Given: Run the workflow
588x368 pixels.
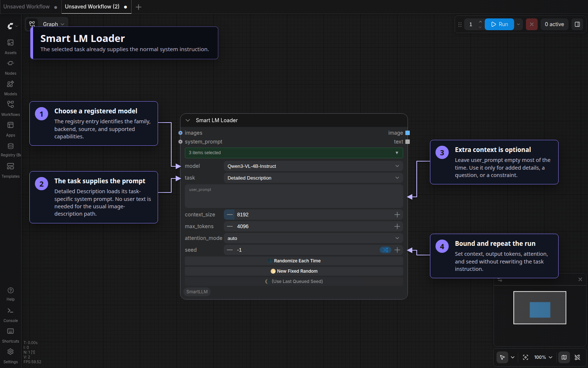Looking at the screenshot, I should click(x=499, y=24).
